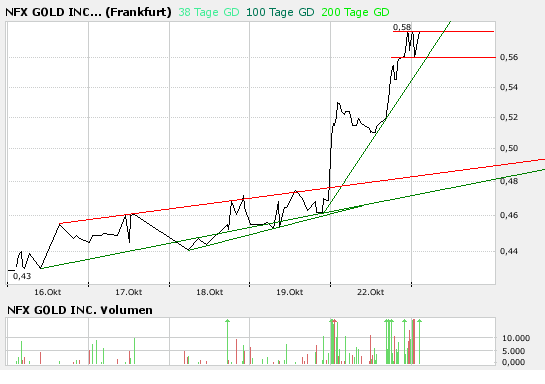Select the 100 Tage GD legend label
This screenshot has height=384, width=545.
280,13
